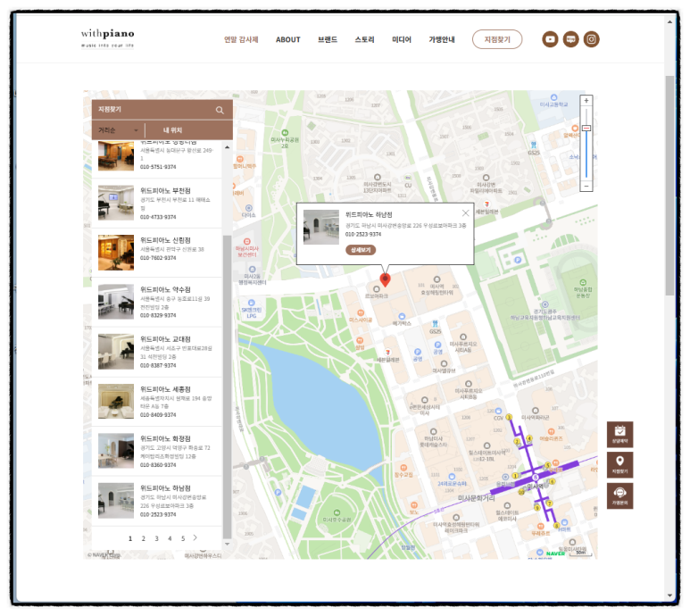
Task: Click the 내 위치 button
Action: click(172, 130)
